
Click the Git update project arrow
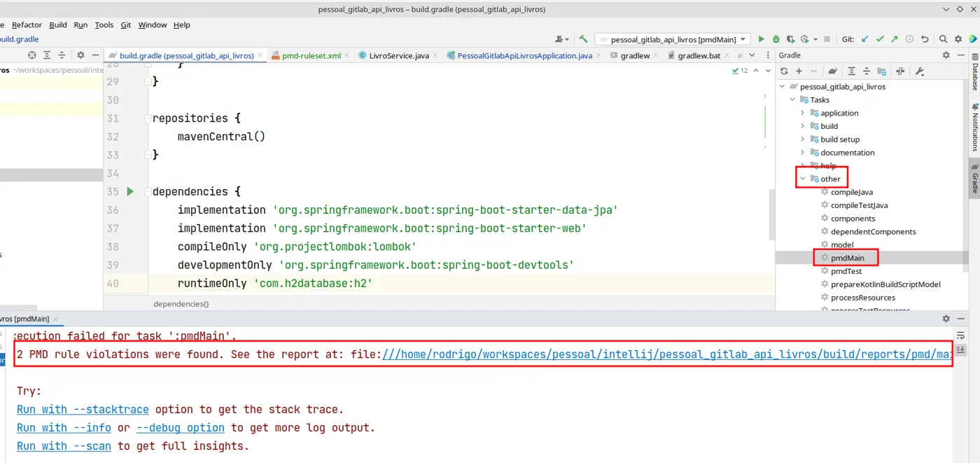point(865,39)
